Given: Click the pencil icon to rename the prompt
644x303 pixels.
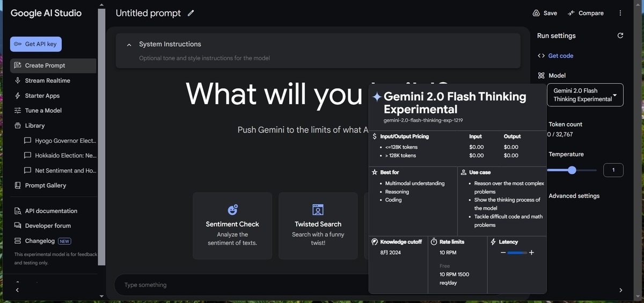Looking at the screenshot, I should (191, 13).
